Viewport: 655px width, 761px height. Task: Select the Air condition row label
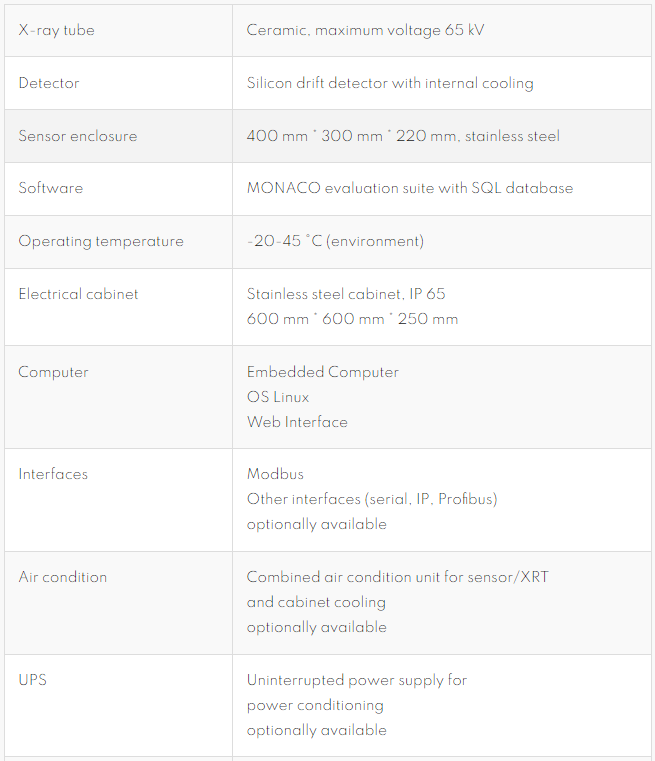(x=63, y=577)
